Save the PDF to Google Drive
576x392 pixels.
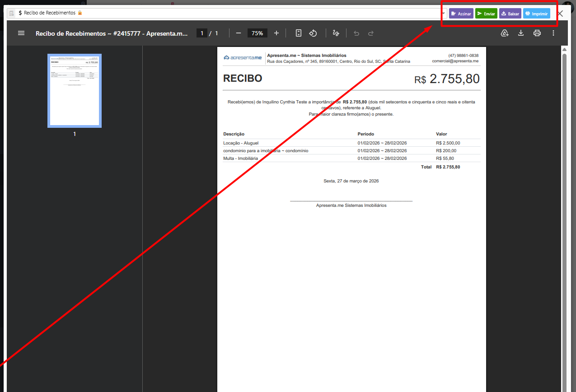(505, 33)
